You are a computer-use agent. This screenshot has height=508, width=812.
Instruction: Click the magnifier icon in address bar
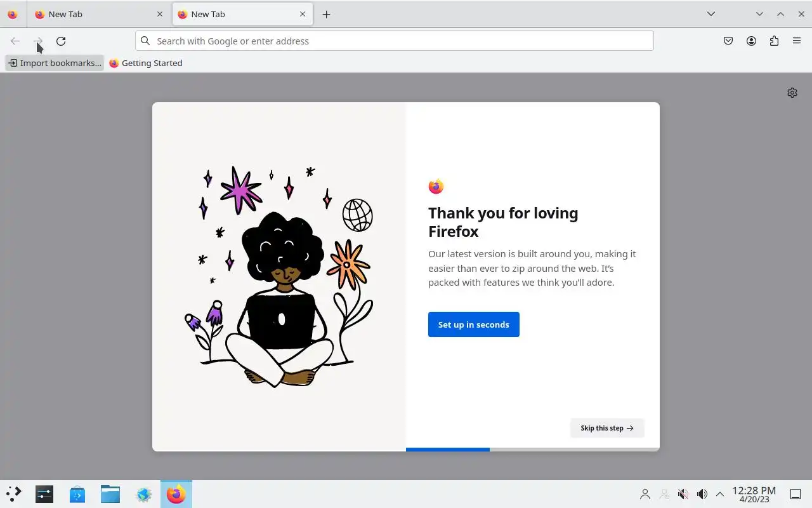pos(145,41)
